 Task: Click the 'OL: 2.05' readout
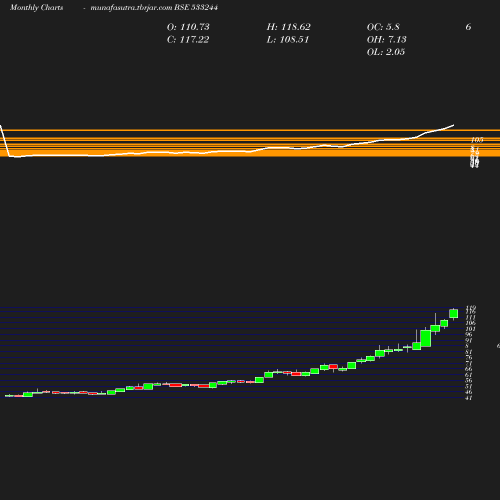coord(386,52)
